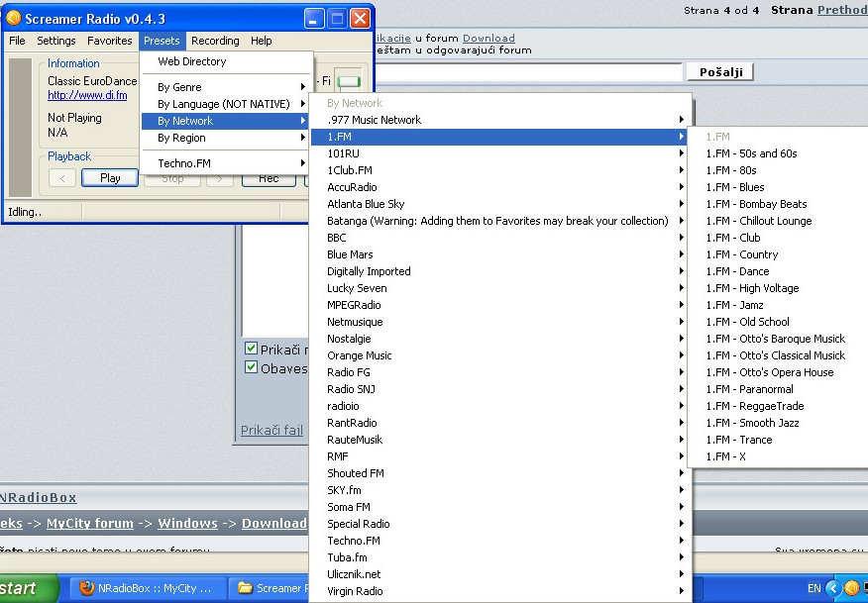Image resolution: width=868 pixels, height=603 pixels.
Task: Click the Idling status bar text
Action: [25, 212]
